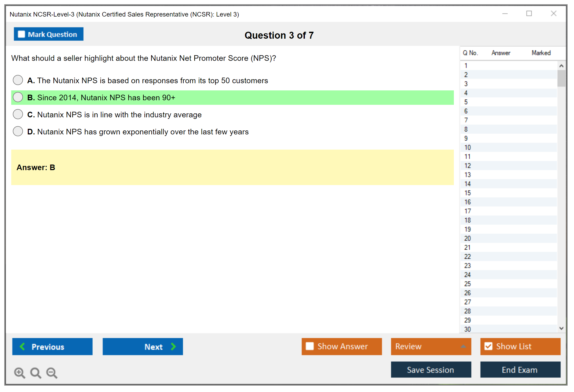This screenshot has height=392, width=574.
Task: Click the zoom reset magnifier icon
Action: coord(36,373)
